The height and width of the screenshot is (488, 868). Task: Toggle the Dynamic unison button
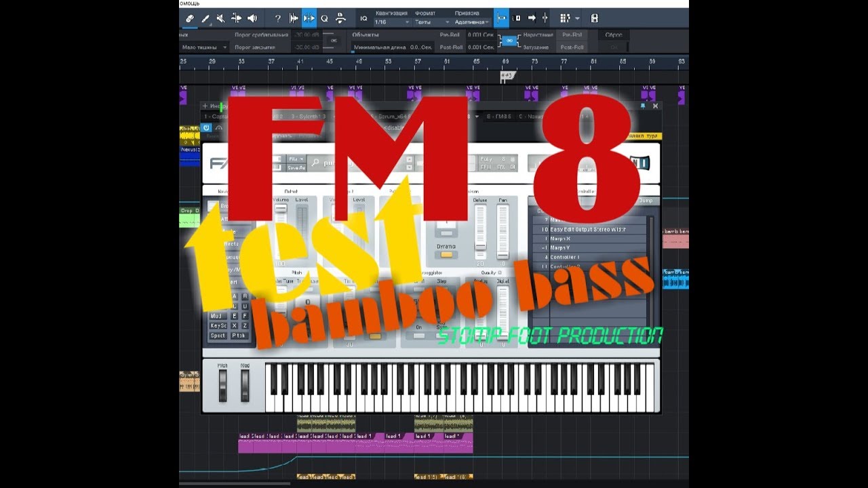(446, 255)
